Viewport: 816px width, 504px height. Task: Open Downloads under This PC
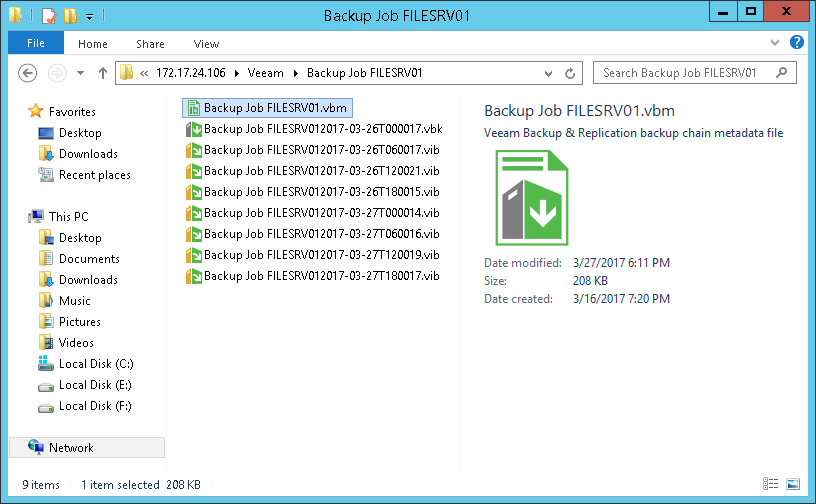pyautogui.click(x=88, y=280)
